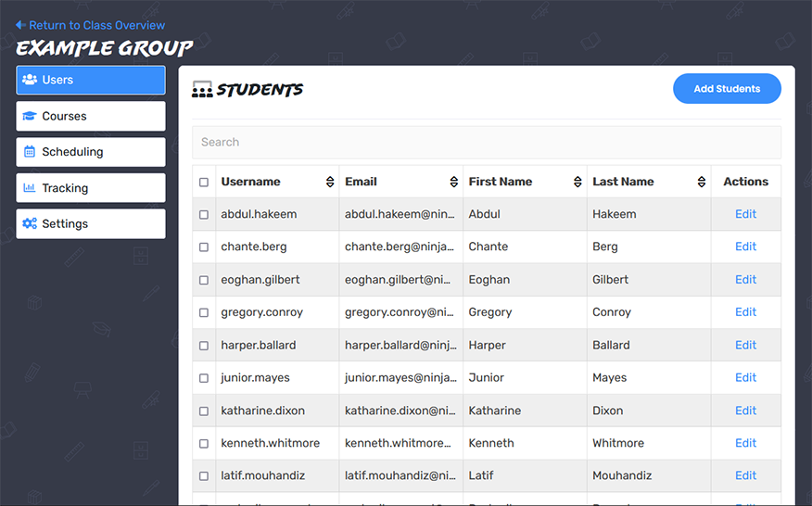The height and width of the screenshot is (506, 812).
Task: Sort by Username column arrows
Action: coord(330,183)
